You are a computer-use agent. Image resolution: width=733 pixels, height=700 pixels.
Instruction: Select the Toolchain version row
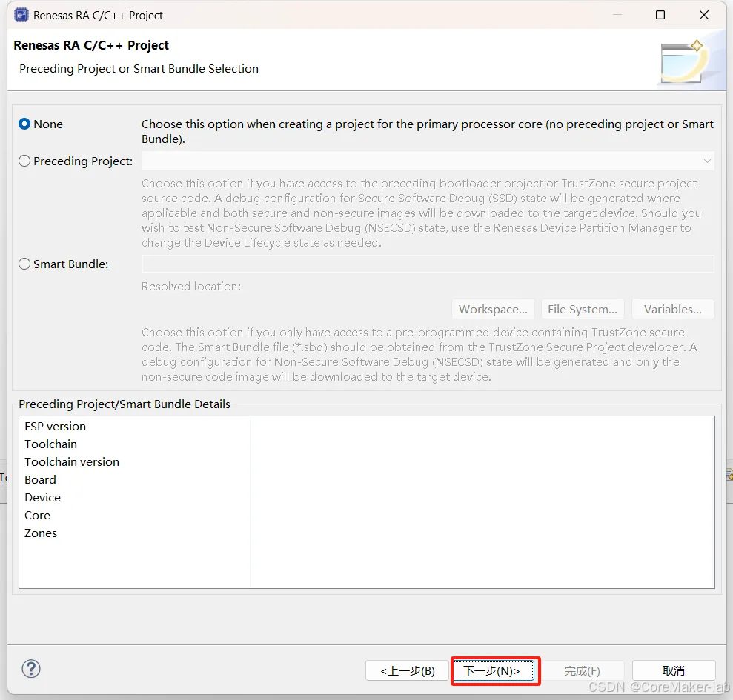(x=366, y=461)
